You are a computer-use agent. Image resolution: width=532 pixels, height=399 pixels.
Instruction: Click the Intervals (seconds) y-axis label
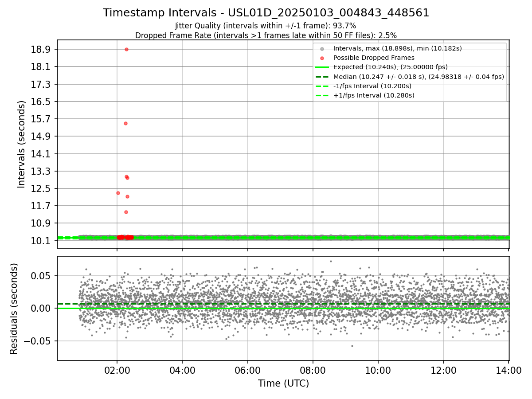click(x=21, y=144)
